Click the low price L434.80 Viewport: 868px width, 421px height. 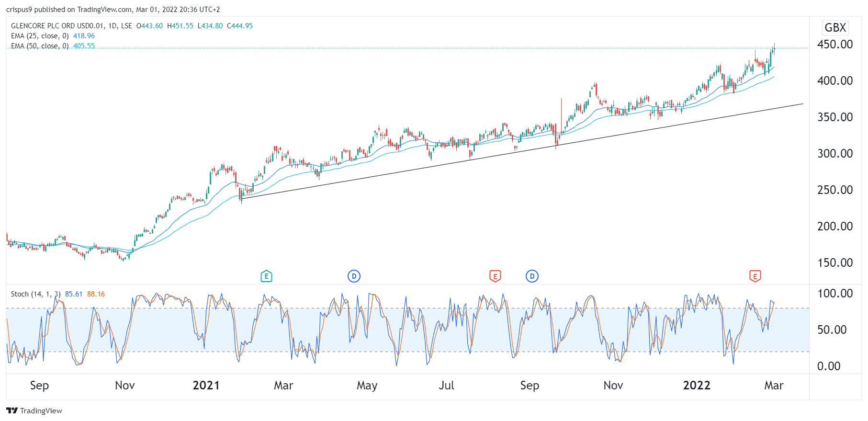210,26
